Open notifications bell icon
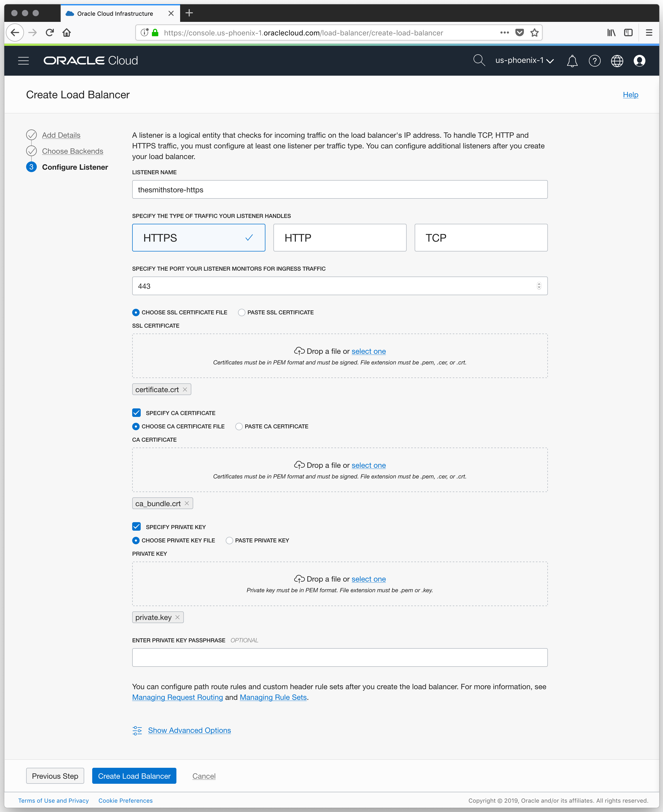This screenshot has width=663, height=812. [x=572, y=61]
